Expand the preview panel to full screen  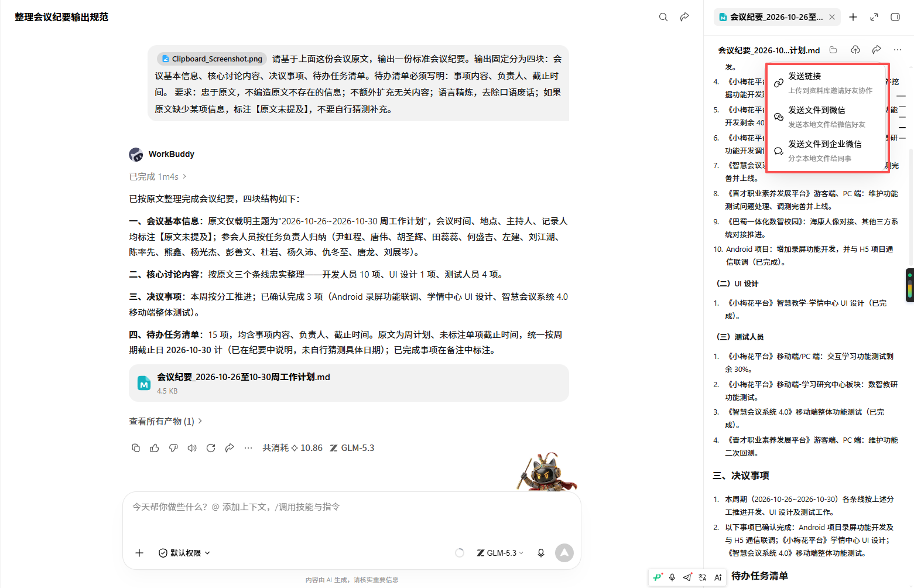point(874,17)
